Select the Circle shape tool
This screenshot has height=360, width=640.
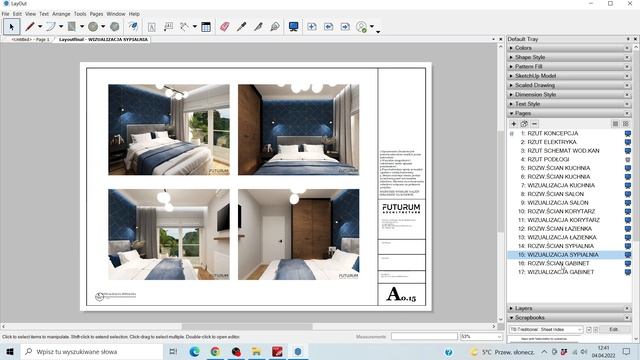93,27
